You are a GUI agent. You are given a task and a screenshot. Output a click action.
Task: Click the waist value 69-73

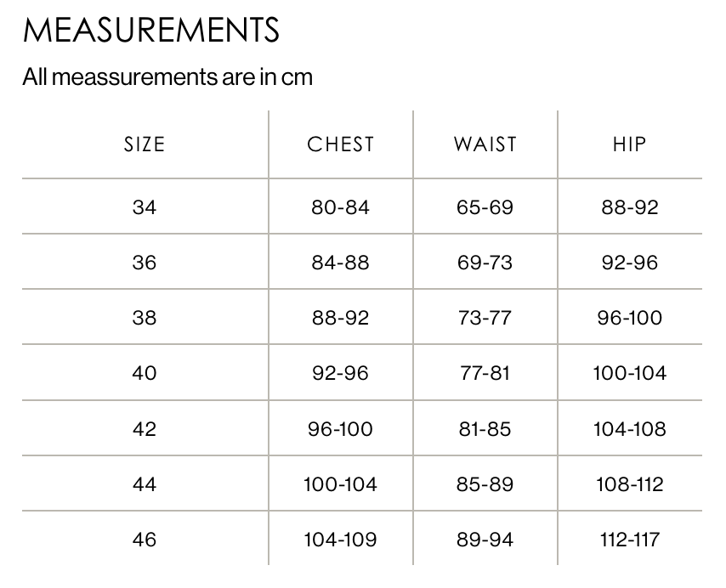coord(485,263)
